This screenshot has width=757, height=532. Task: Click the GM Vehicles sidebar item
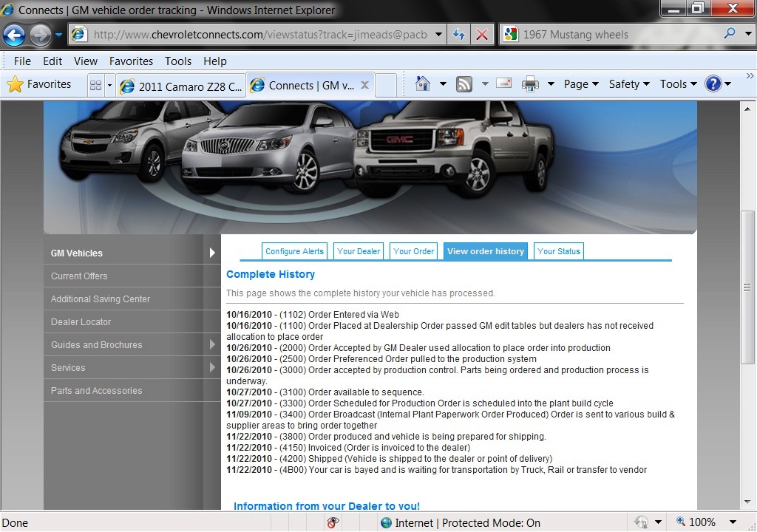tap(132, 253)
